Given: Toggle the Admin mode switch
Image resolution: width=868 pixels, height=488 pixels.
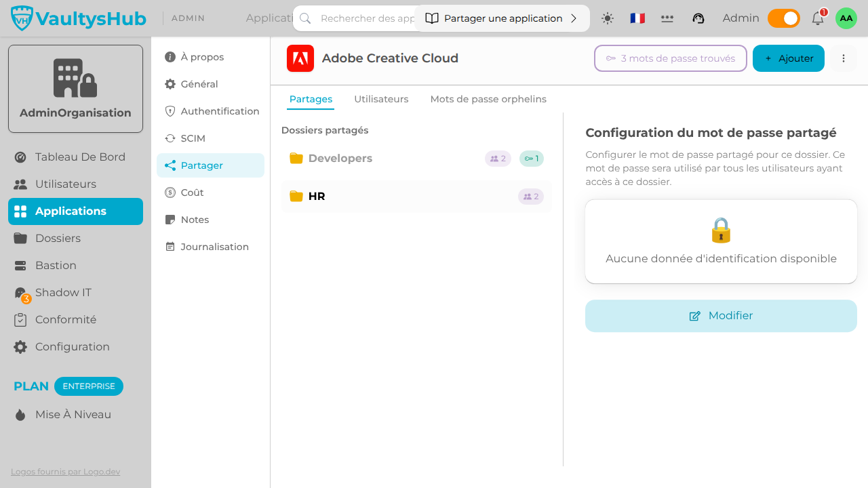Looking at the screenshot, I should pyautogui.click(x=784, y=18).
